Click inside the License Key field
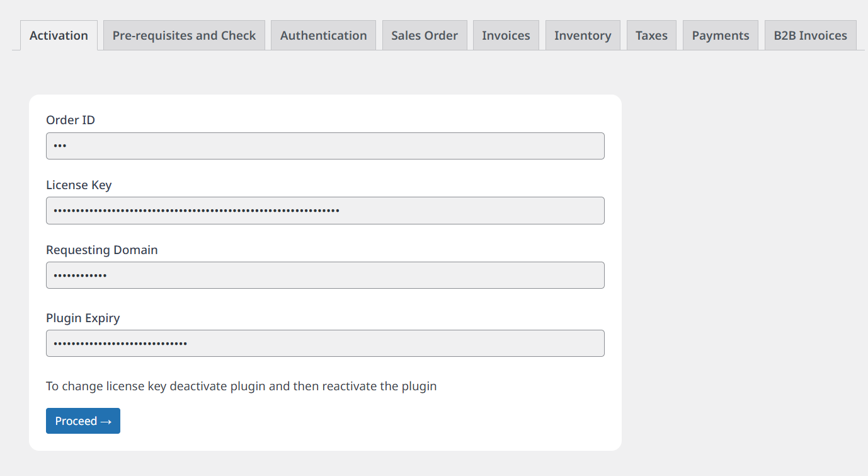 [x=325, y=211]
